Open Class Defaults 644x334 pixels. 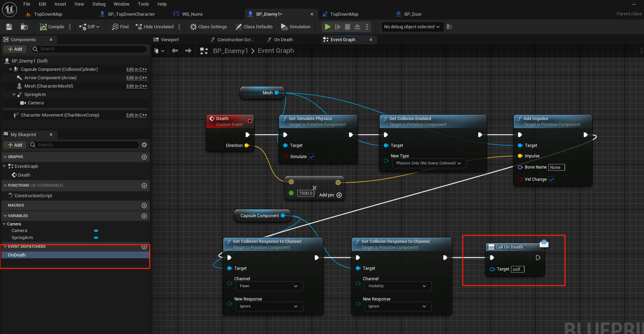pyautogui.click(x=254, y=27)
